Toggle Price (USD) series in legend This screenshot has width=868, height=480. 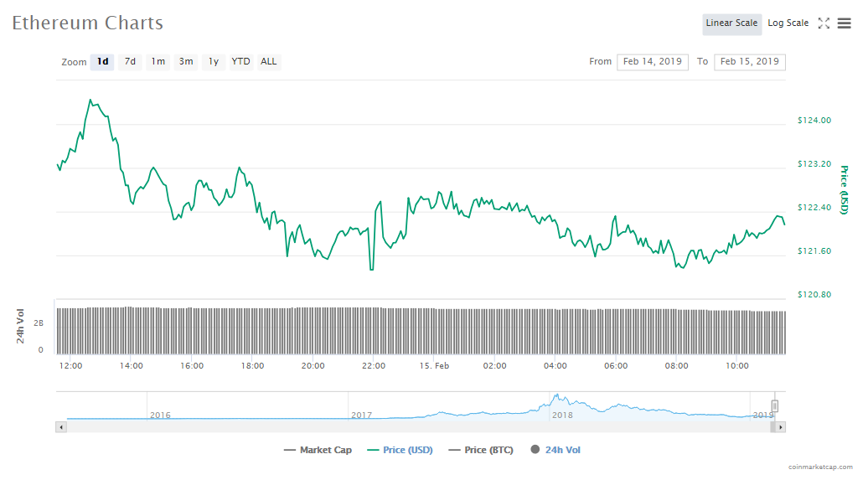[400, 450]
